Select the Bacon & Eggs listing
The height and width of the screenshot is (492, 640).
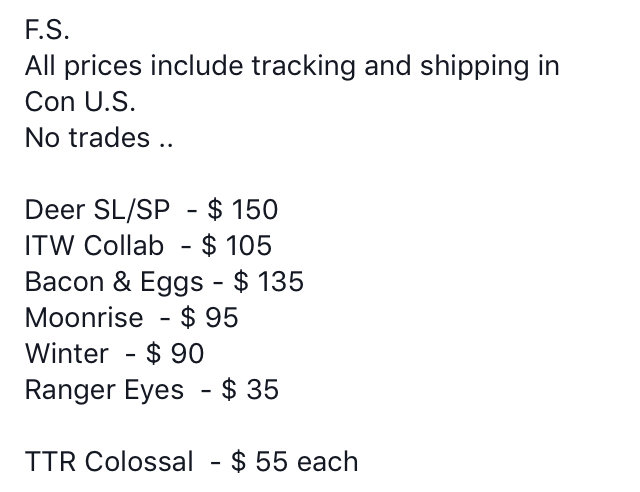click(x=164, y=282)
